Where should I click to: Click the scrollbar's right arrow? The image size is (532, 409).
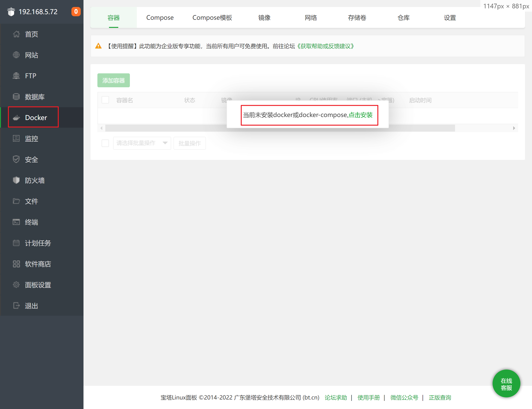click(x=514, y=128)
